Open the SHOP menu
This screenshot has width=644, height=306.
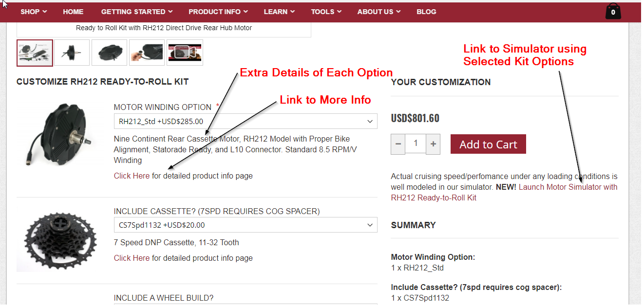click(x=34, y=12)
